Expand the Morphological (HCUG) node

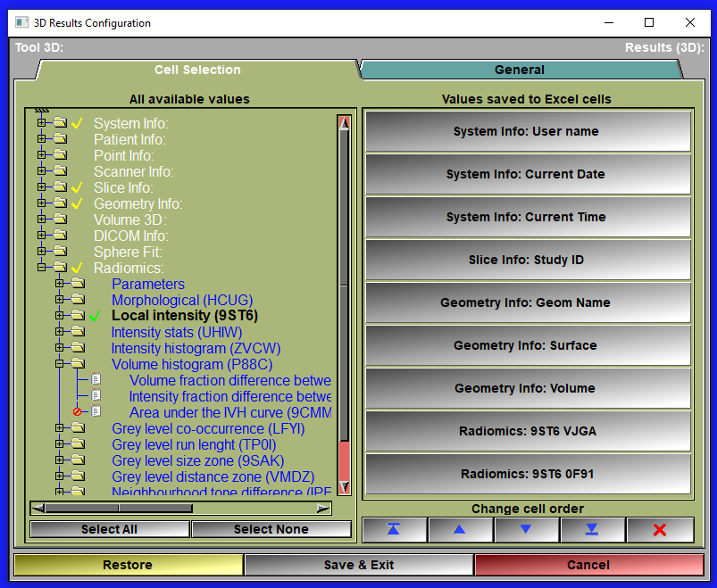(60, 299)
